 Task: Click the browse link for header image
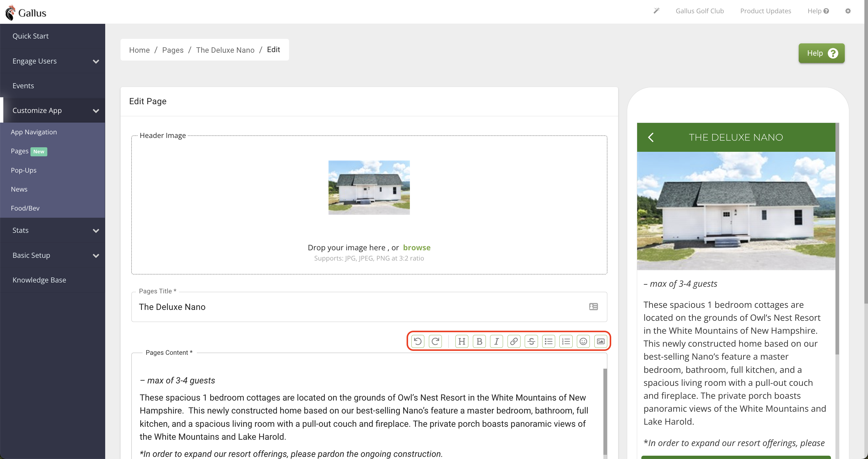coord(417,247)
